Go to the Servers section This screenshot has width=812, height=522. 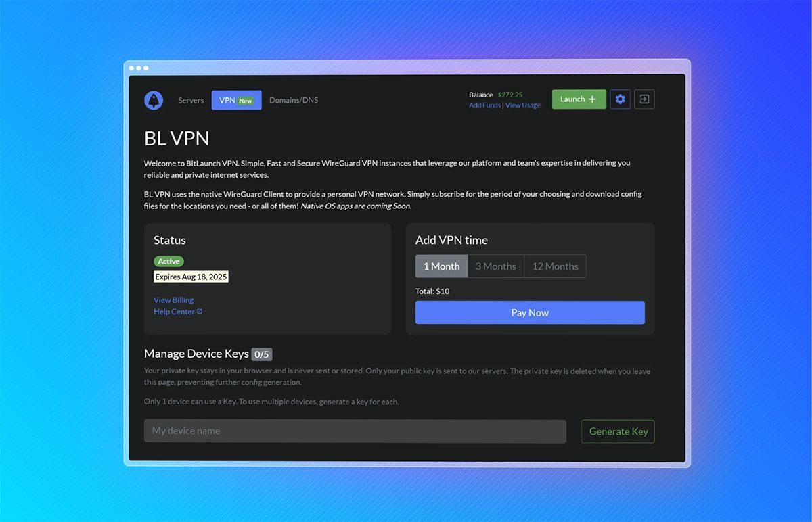point(191,100)
